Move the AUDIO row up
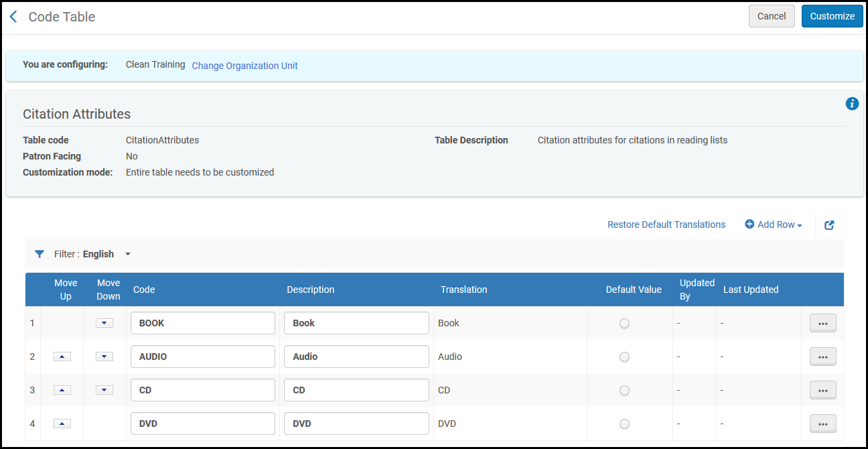 coord(62,357)
